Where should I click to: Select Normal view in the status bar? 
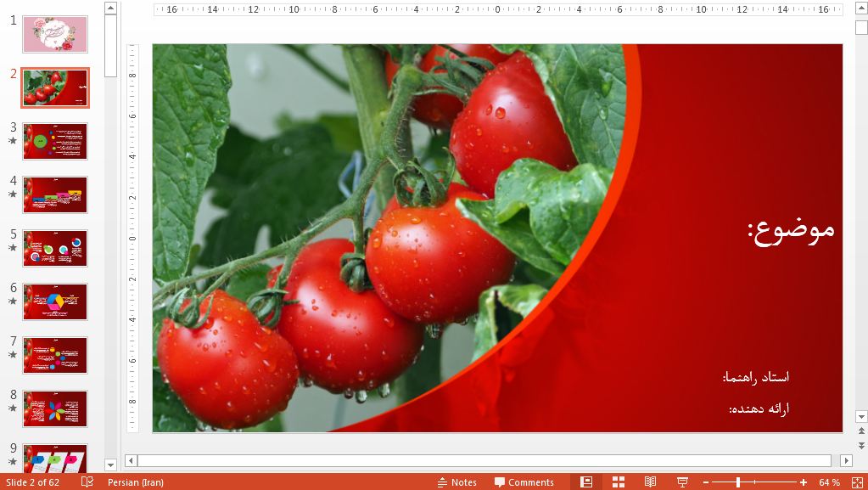coord(585,482)
